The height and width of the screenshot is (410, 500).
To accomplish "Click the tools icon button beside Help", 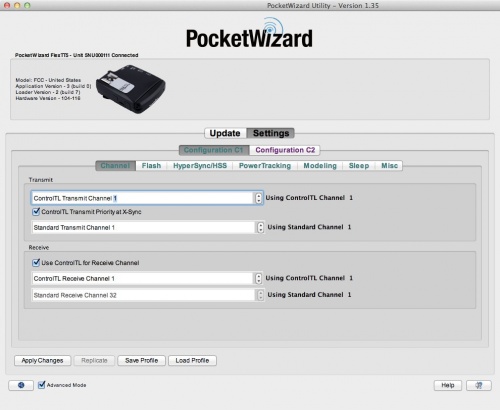I will tap(479, 385).
